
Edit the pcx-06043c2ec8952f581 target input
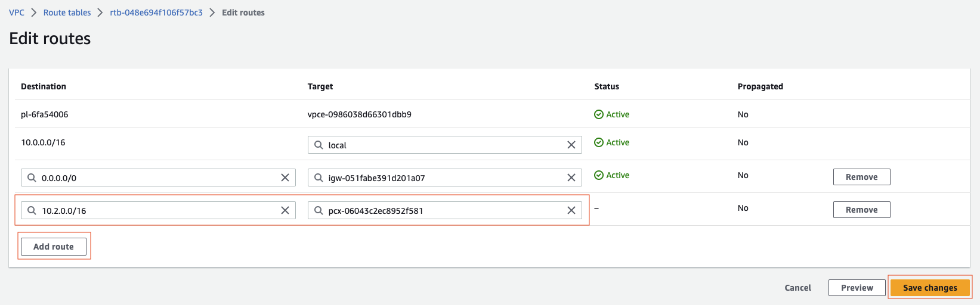click(444, 210)
